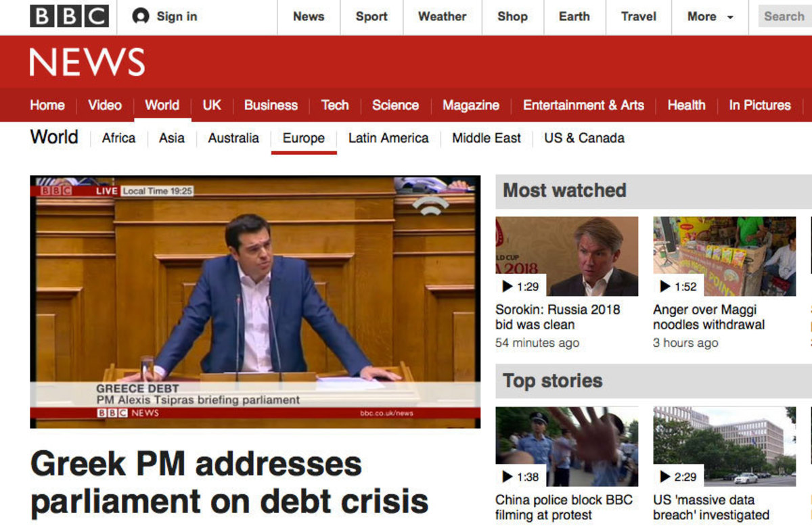Screen dimensions: 812x526
Task: Open the Sport section
Action: [x=371, y=17]
